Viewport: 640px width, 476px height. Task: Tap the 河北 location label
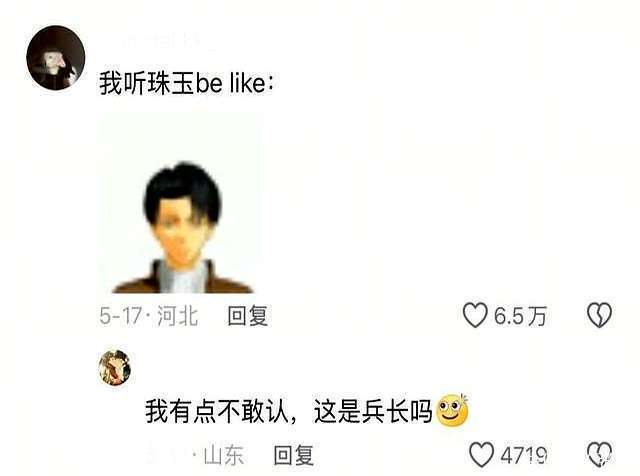[178, 316]
